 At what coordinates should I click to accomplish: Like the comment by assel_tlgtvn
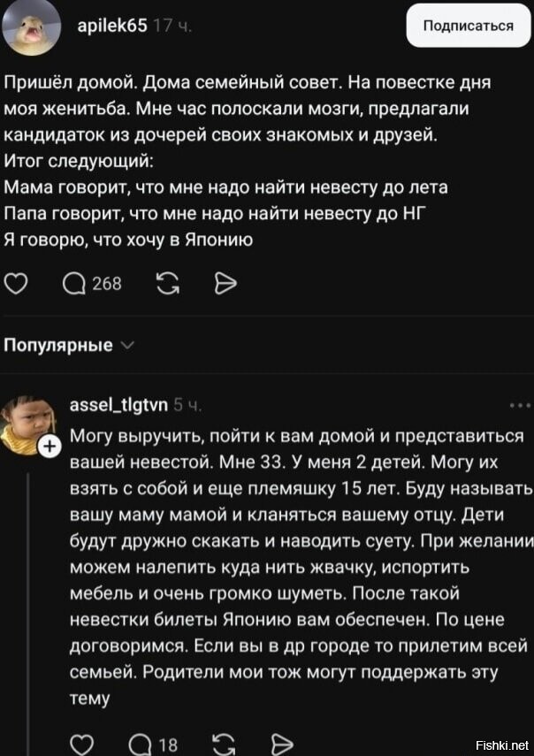click(81, 743)
